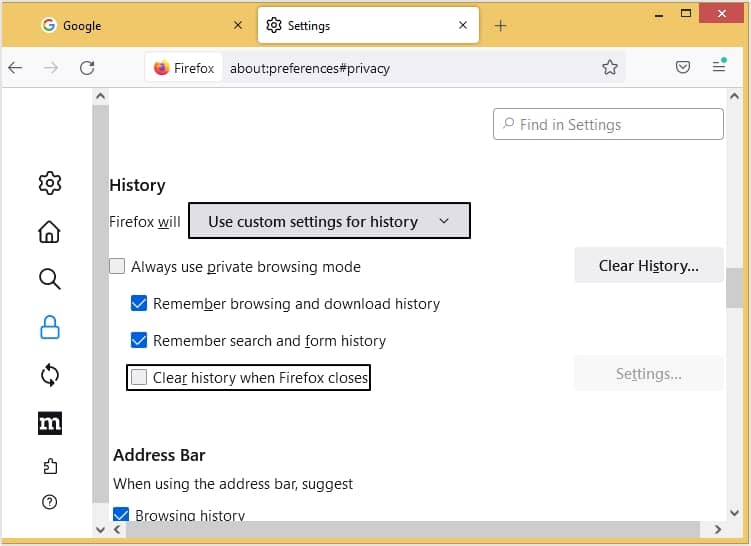This screenshot has height=546, width=751.
Task: Open a new tab with plus icon
Action: point(501,25)
